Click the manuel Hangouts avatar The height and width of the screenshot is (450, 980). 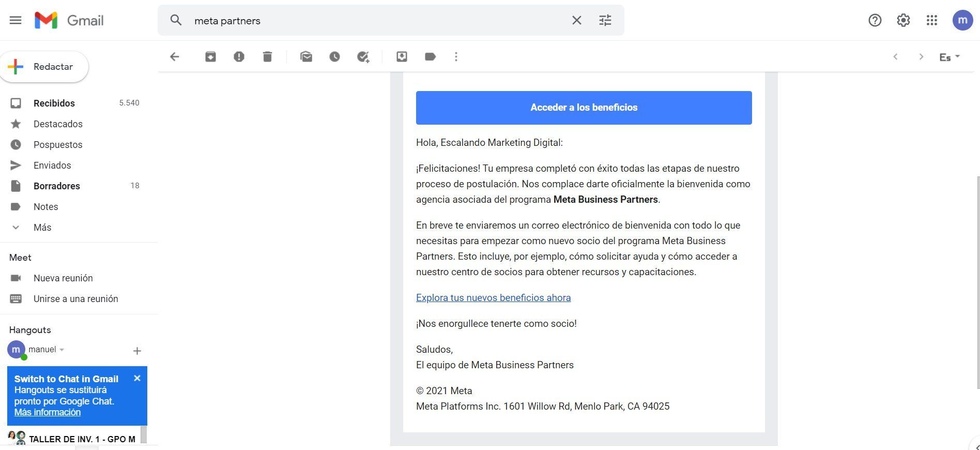(16, 350)
